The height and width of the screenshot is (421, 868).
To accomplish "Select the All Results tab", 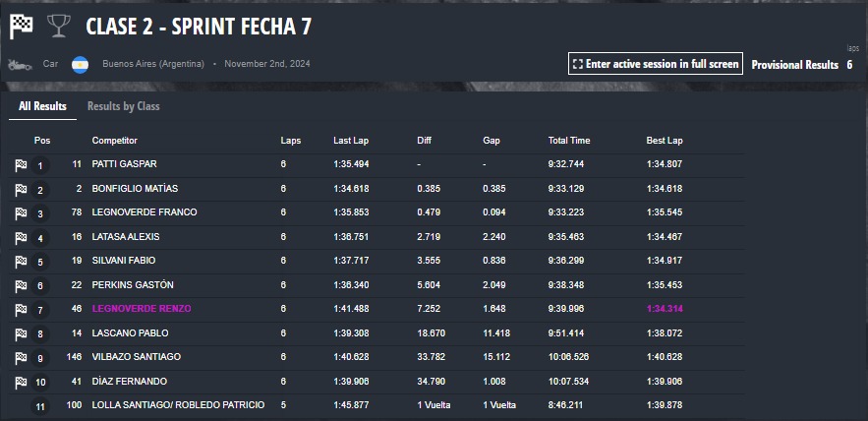I will tap(42, 106).
